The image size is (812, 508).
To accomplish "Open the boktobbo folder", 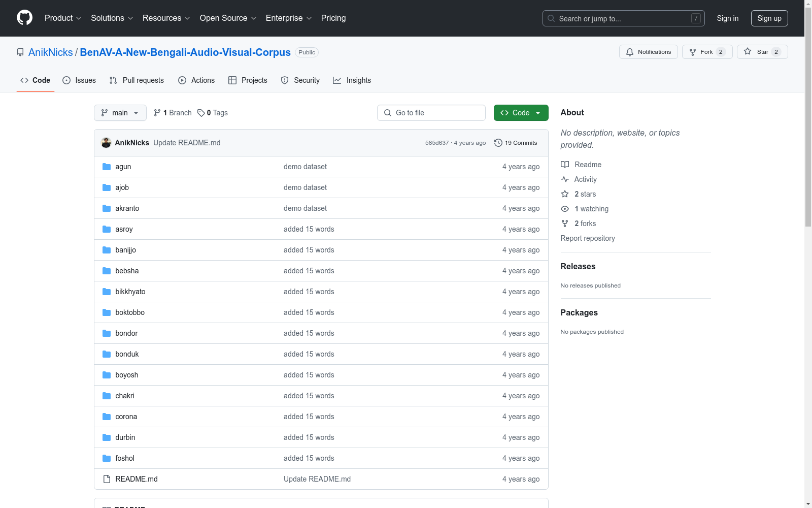I will (130, 312).
